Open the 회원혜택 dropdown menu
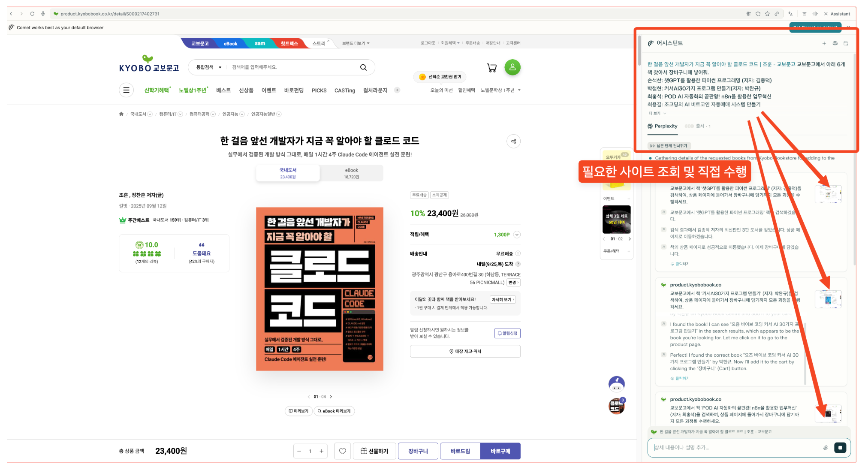 tap(450, 43)
